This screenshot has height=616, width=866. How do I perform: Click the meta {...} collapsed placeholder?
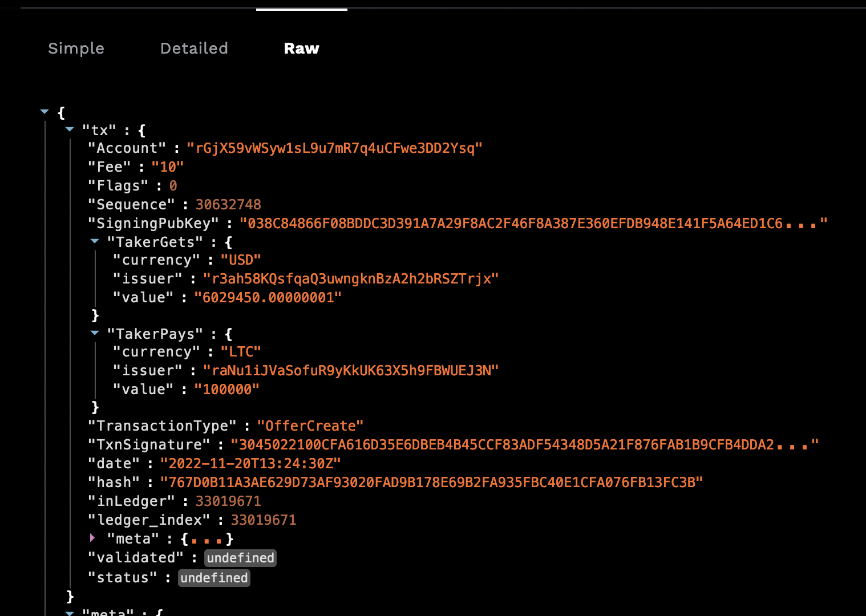click(207, 539)
